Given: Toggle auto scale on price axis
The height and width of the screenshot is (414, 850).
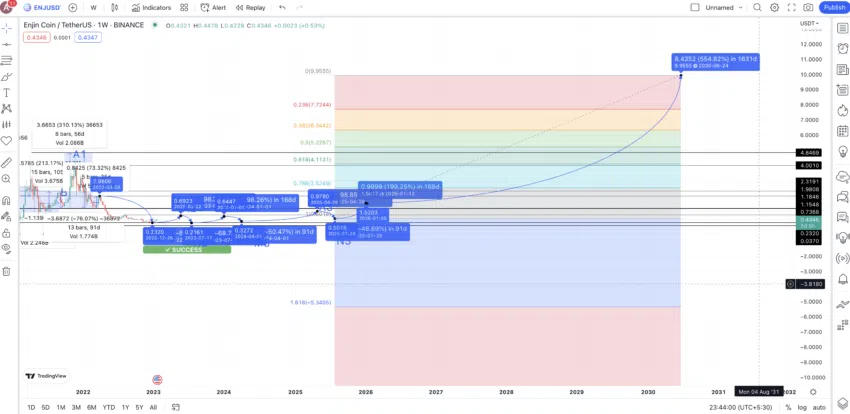Looking at the screenshot, I should coord(819,407).
